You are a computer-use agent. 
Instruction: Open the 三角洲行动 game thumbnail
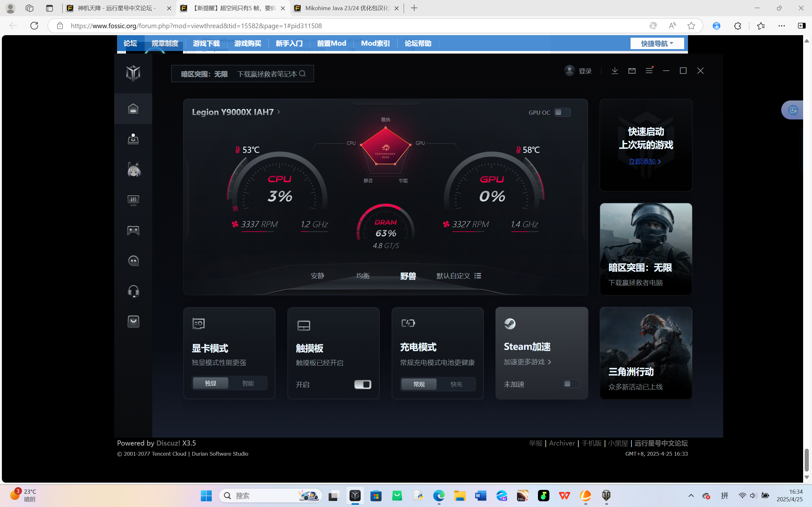point(645,353)
